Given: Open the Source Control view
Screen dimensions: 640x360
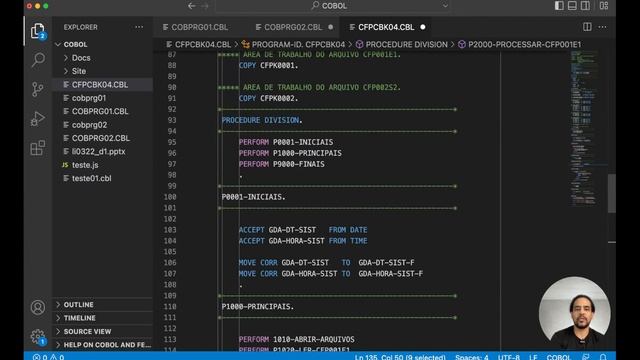Looking at the screenshot, I should (x=38, y=89).
